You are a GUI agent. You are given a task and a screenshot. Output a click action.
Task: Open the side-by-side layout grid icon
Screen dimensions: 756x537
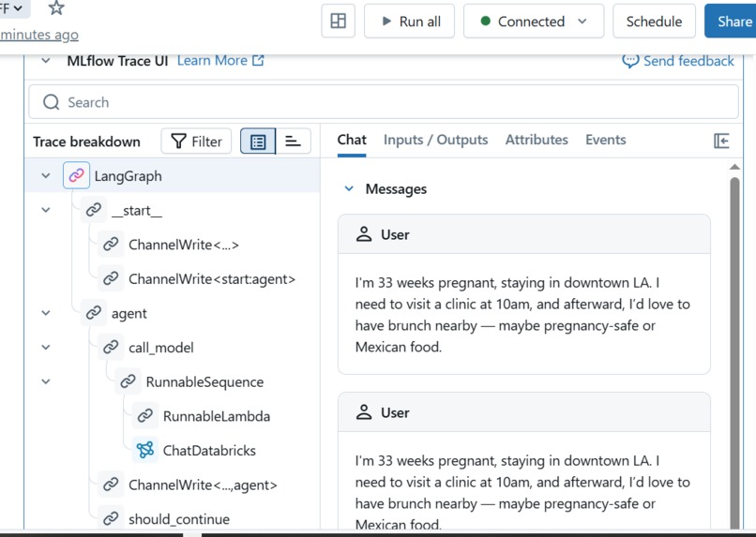[x=338, y=21]
